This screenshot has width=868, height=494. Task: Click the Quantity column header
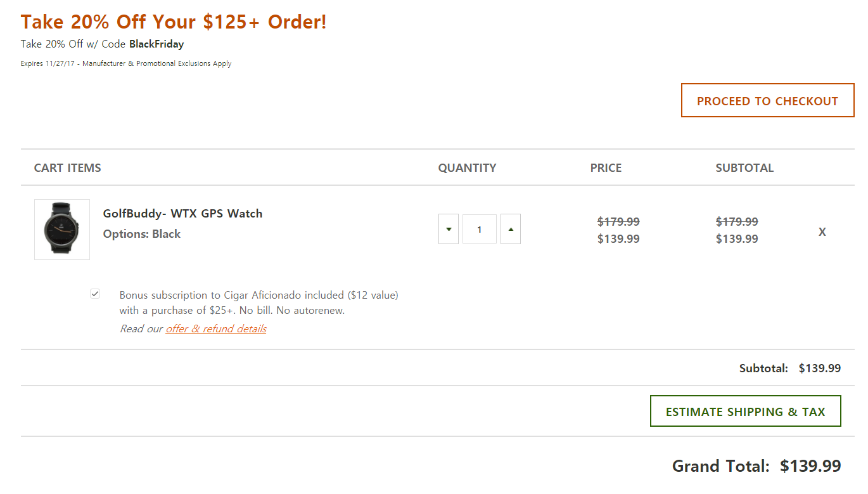467,168
